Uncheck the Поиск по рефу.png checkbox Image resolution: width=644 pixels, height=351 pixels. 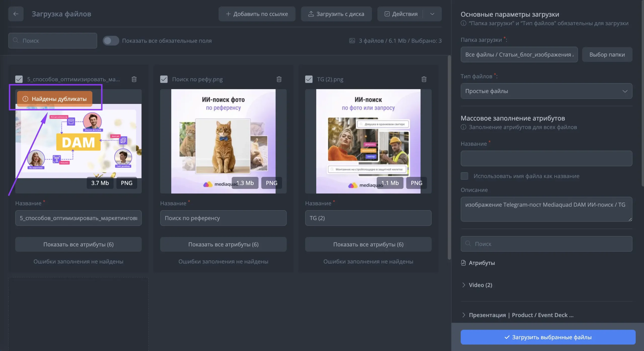tap(164, 79)
